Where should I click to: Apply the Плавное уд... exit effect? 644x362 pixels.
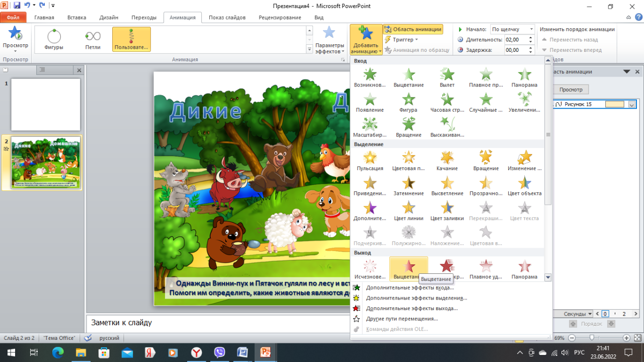coord(486,269)
